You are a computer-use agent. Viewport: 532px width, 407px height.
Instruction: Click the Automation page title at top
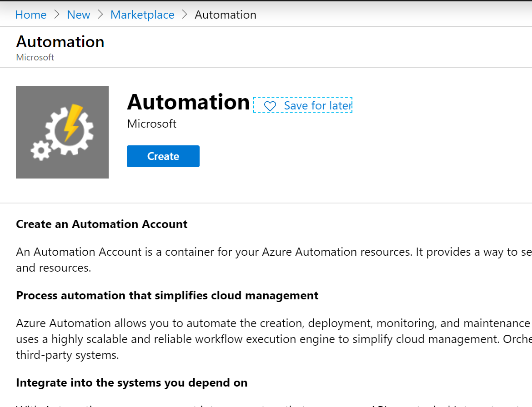(x=60, y=42)
